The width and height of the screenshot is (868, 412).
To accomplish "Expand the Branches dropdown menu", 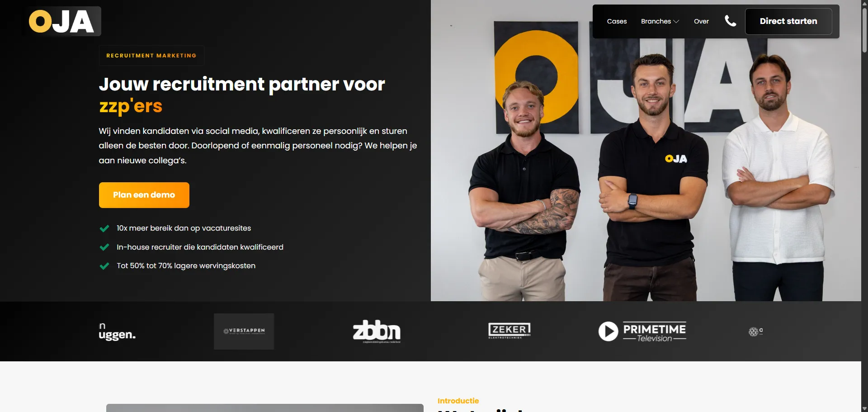I will [x=660, y=21].
